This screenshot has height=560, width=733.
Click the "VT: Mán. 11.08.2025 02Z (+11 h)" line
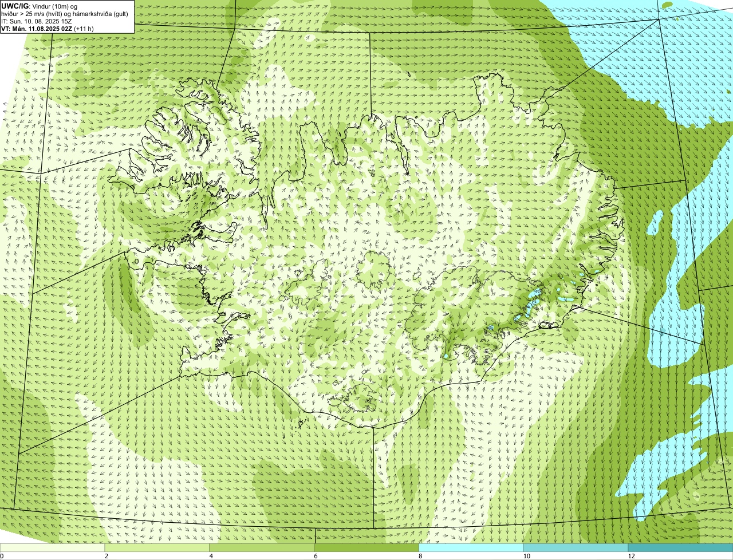tap(47, 28)
